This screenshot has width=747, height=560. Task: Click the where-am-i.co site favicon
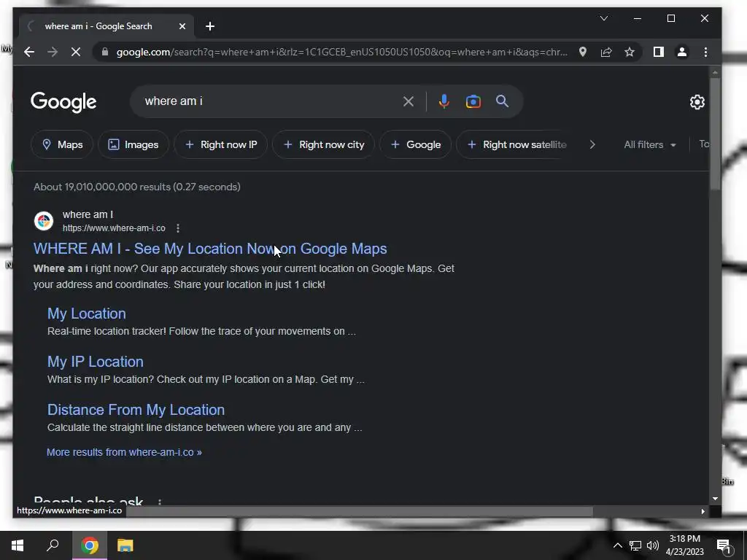[x=43, y=221]
